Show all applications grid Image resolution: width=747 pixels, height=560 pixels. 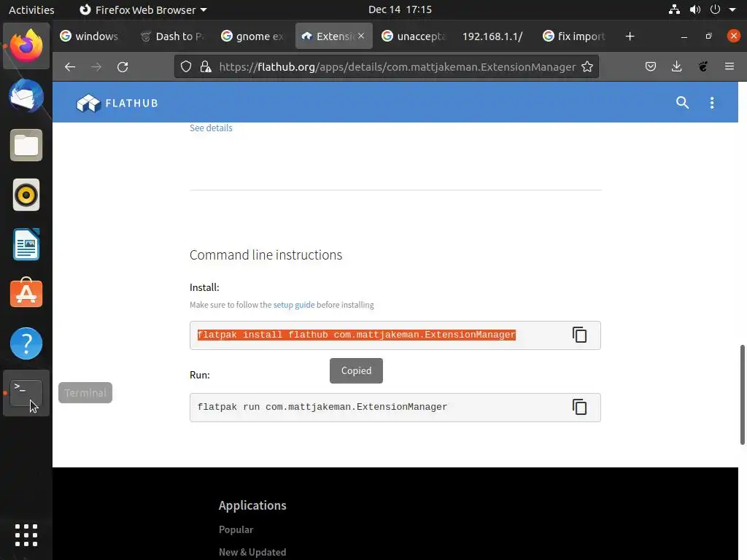pyautogui.click(x=26, y=535)
